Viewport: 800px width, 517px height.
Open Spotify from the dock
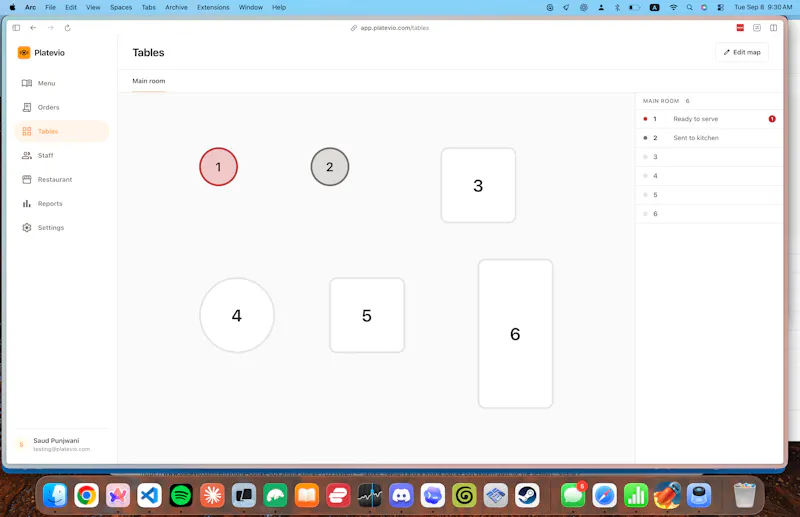(x=181, y=495)
